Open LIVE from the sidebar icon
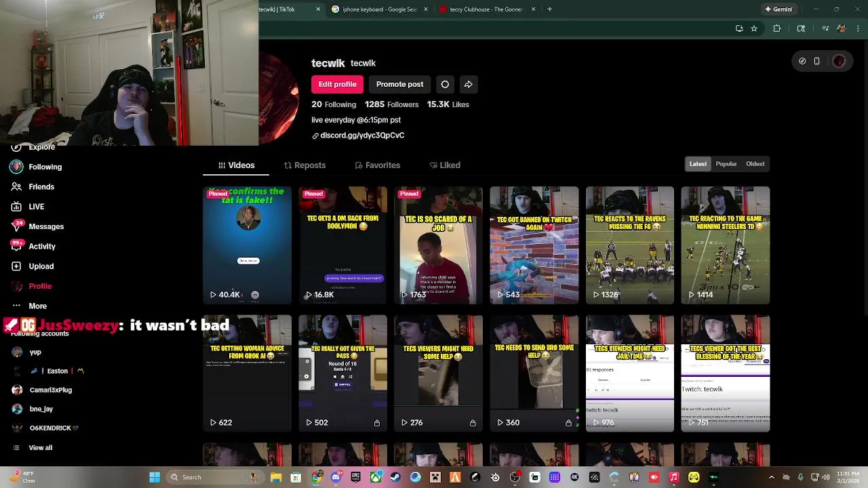The height and width of the screenshot is (488, 868). [x=16, y=207]
